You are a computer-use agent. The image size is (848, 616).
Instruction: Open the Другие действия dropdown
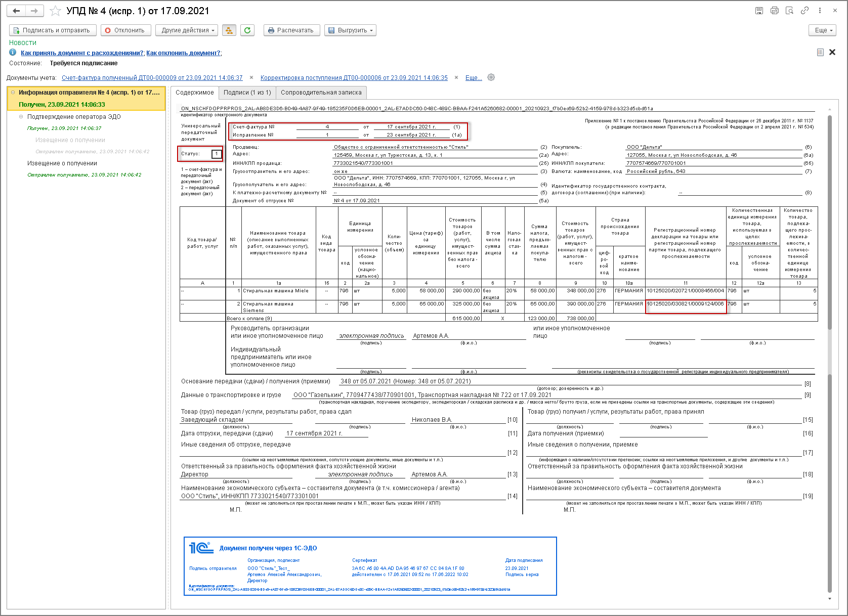(x=187, y=30)
